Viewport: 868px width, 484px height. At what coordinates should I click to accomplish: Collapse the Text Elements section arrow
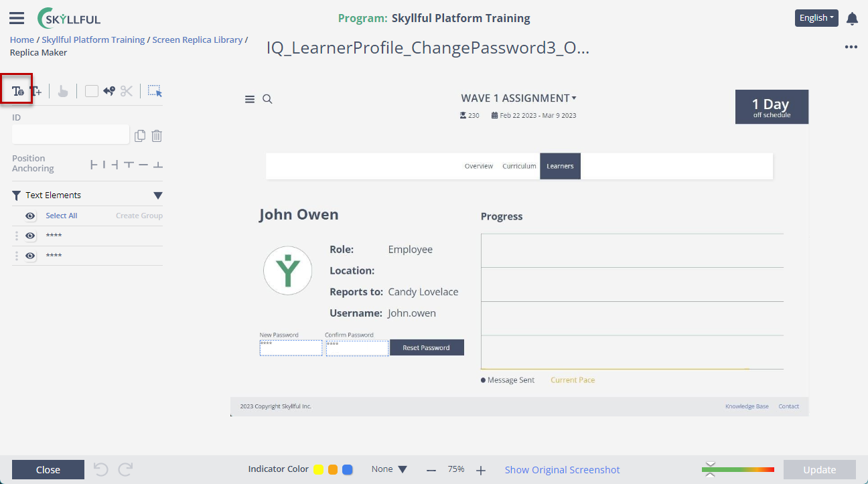(x=158, y=195)
